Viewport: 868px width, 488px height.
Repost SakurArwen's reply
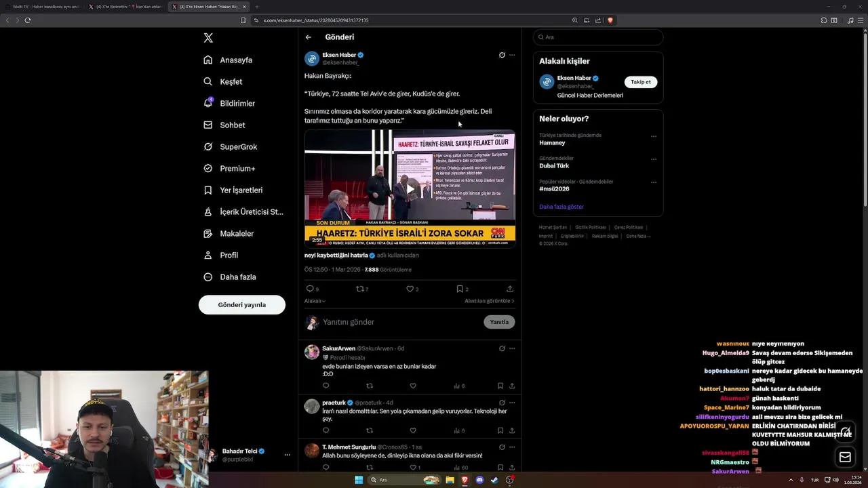pos(370,386)
